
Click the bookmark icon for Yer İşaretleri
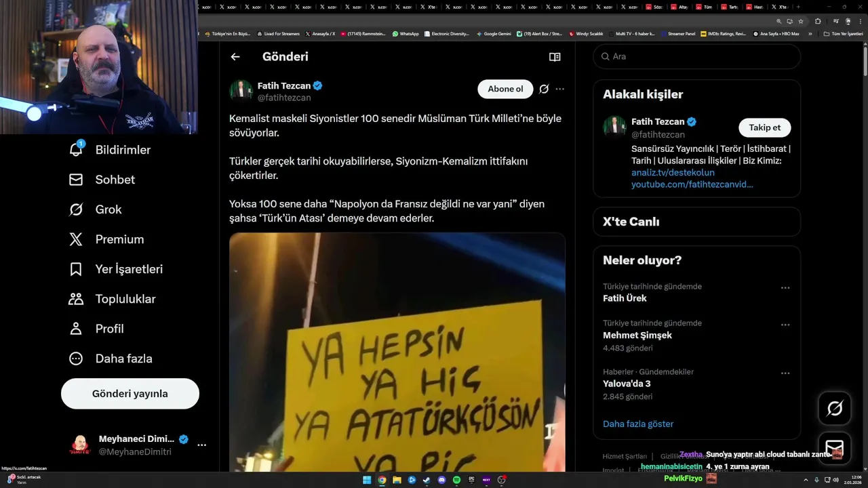coord(76,269)
